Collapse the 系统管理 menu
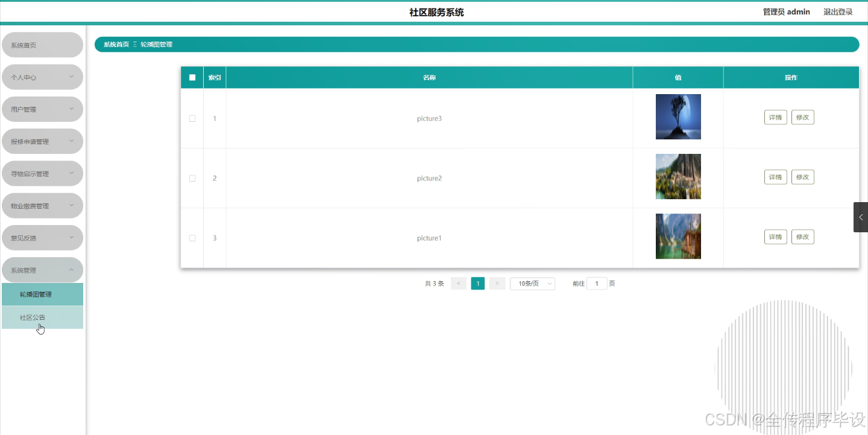 (42, 270)
